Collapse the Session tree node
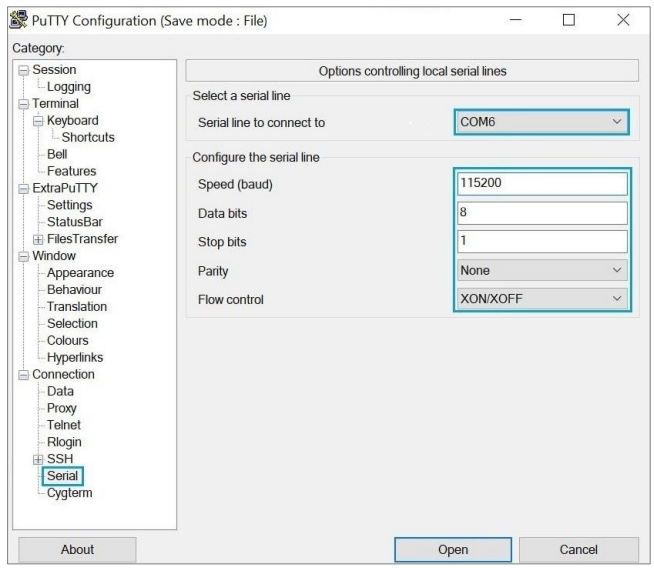Screen dimensions: 654x568 coord(24,70)
